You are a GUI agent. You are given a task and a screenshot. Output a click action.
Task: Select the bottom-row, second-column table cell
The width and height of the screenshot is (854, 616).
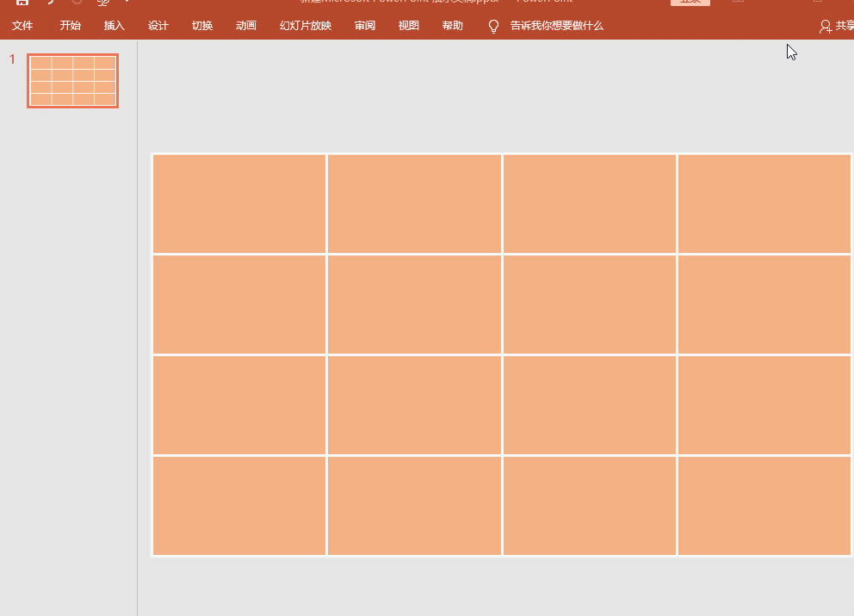point(414,506)
